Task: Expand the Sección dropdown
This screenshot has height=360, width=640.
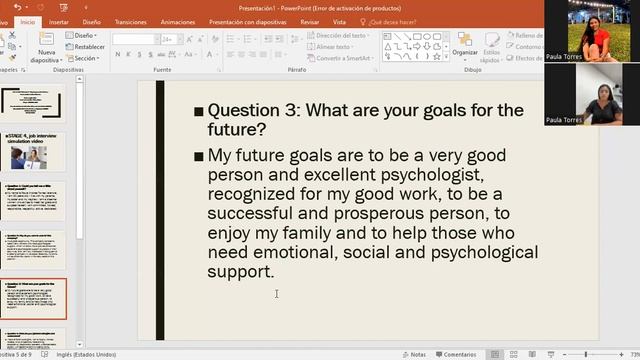Action: [x=83, y=58]
